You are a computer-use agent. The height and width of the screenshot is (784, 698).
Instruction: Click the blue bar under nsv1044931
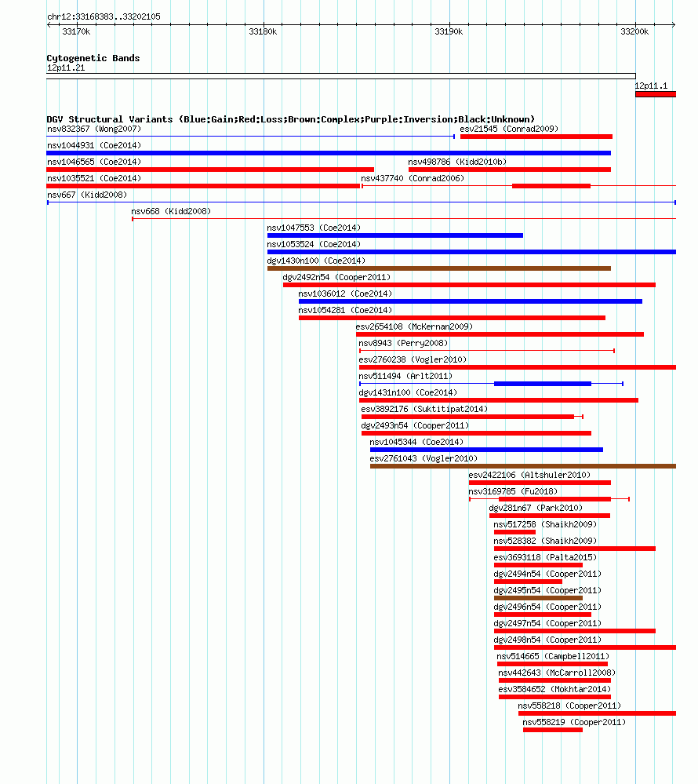click(329, 153)
